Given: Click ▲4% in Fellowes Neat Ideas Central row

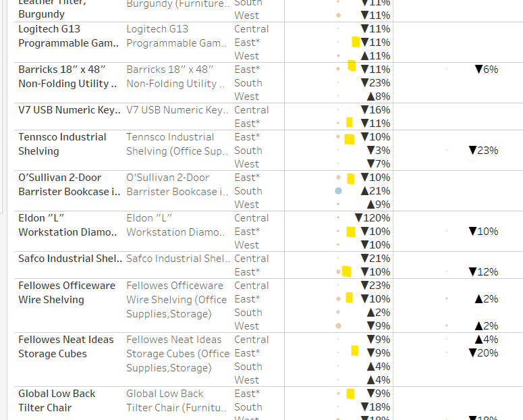Looking at the screenshot, I should point(486,340).
